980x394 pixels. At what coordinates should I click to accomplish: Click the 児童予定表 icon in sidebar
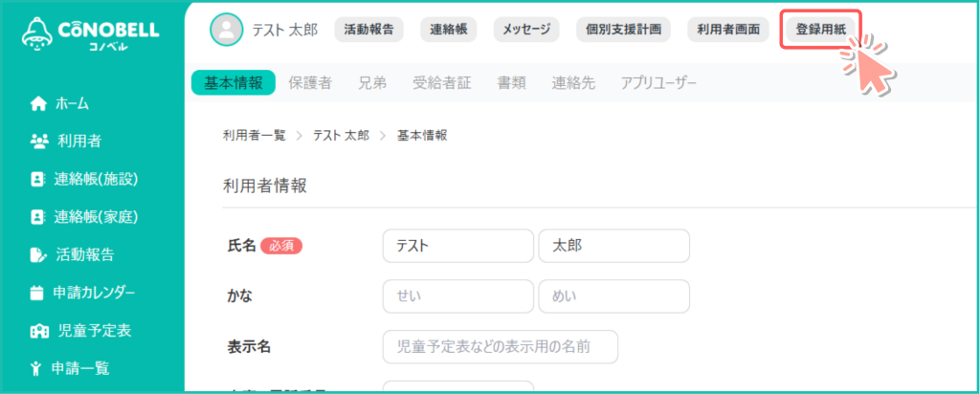38,331
